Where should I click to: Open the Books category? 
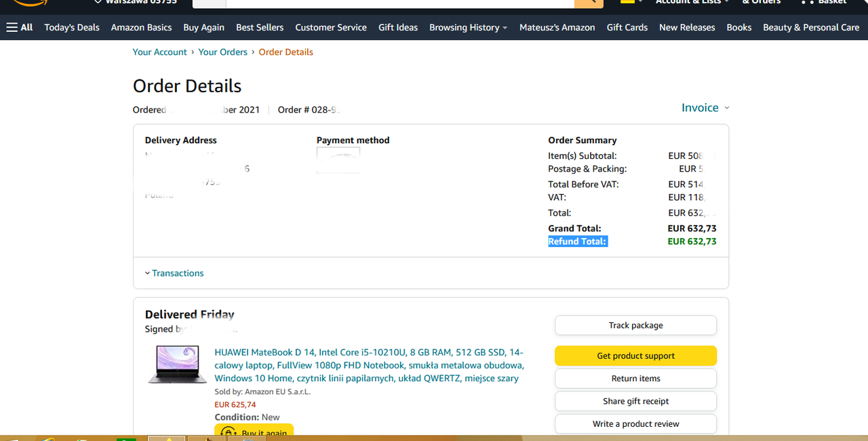pos(739,27)
